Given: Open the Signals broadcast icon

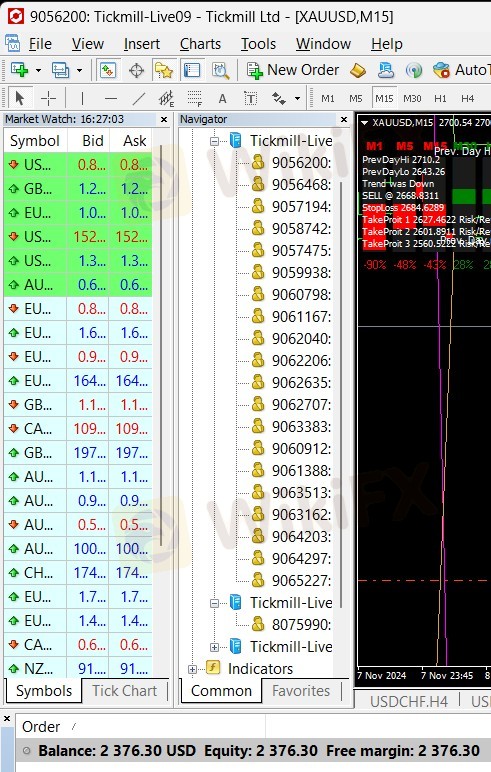Looking at the screenshot, I should 414,70.
